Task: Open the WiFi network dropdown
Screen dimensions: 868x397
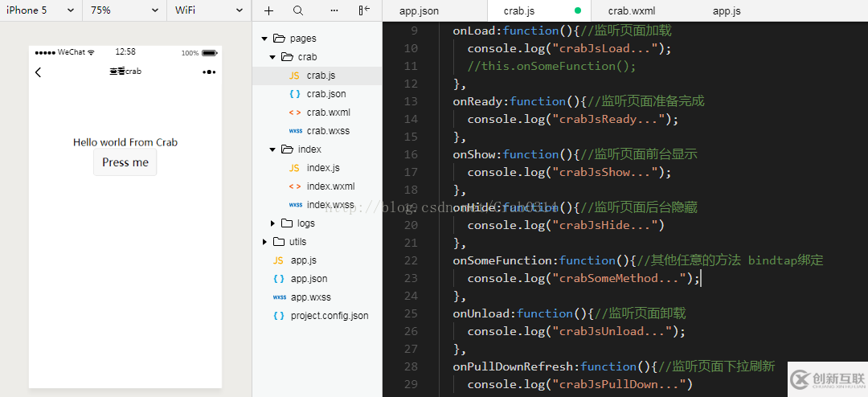Action: click(x=209, y=10)
